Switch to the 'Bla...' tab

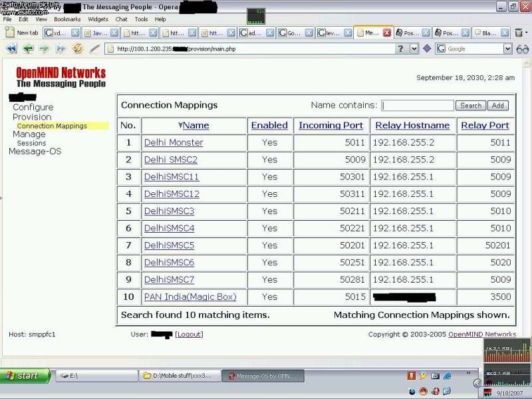click(x=491, y=33)
